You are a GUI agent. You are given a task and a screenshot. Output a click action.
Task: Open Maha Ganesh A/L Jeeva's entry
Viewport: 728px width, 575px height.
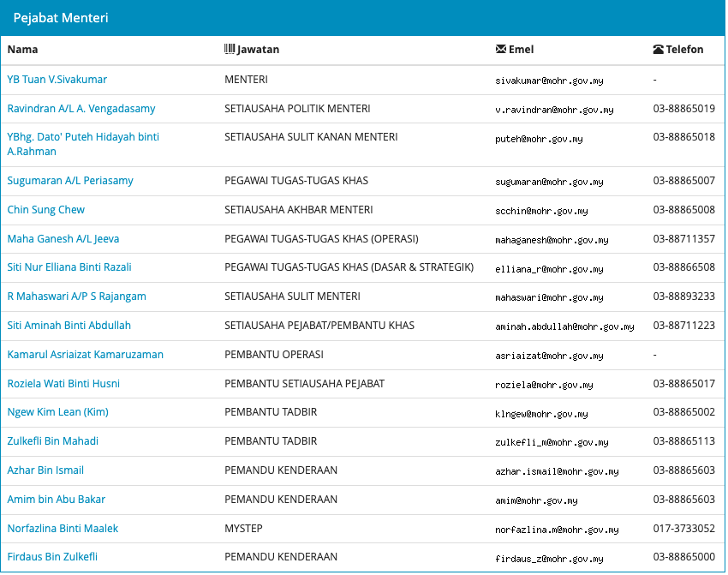[x=63, y=239]
